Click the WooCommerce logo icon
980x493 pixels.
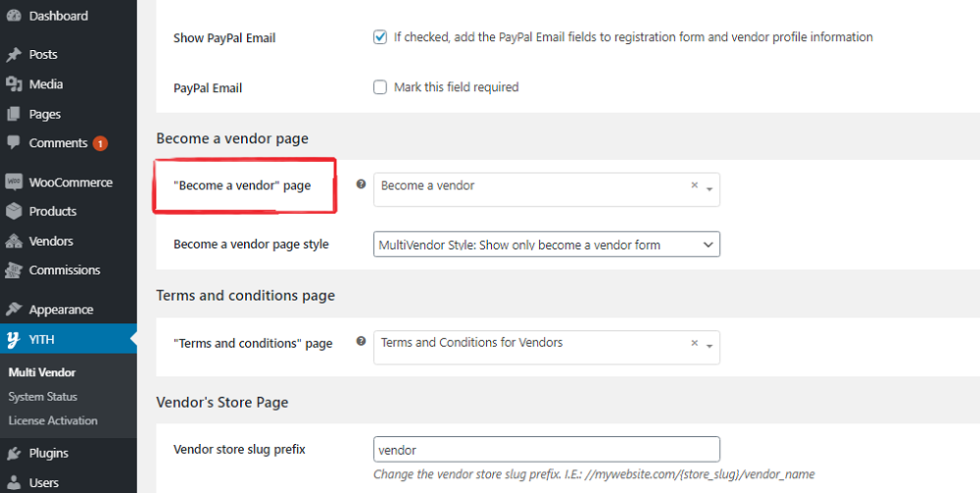pos(14,182)
